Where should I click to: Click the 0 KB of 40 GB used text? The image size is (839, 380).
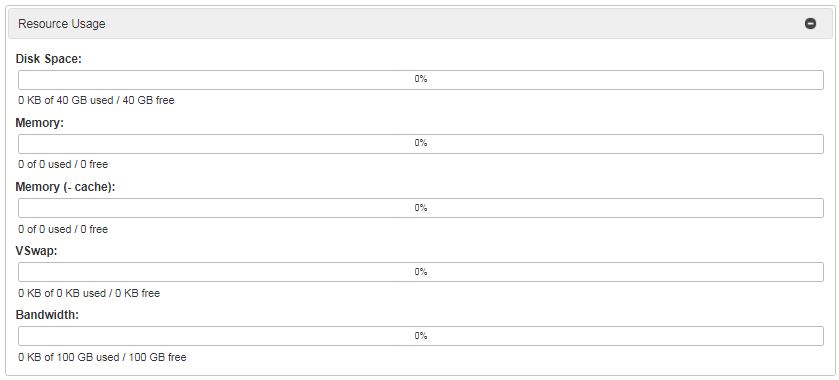click(x=65, y=100)
